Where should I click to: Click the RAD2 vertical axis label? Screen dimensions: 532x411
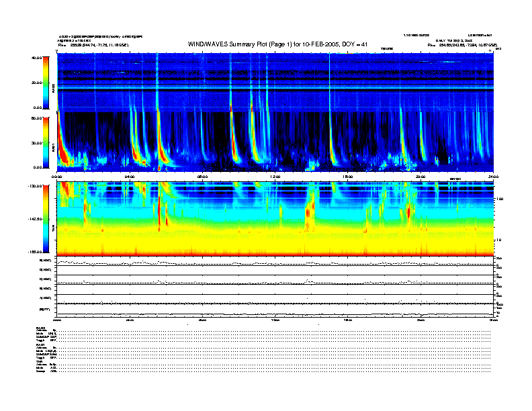pos(53,89)
